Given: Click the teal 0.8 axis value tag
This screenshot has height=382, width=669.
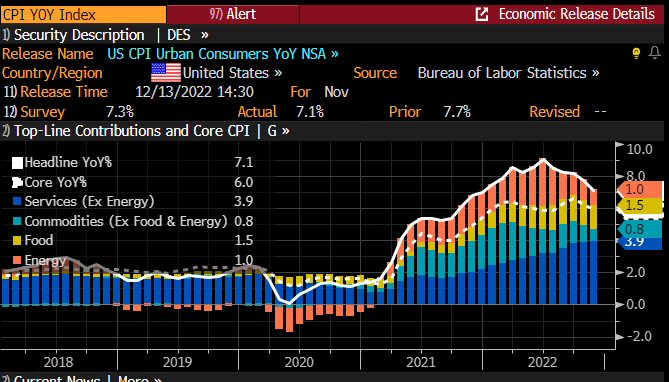Looking at the screenshot, I should coord(640,229).
